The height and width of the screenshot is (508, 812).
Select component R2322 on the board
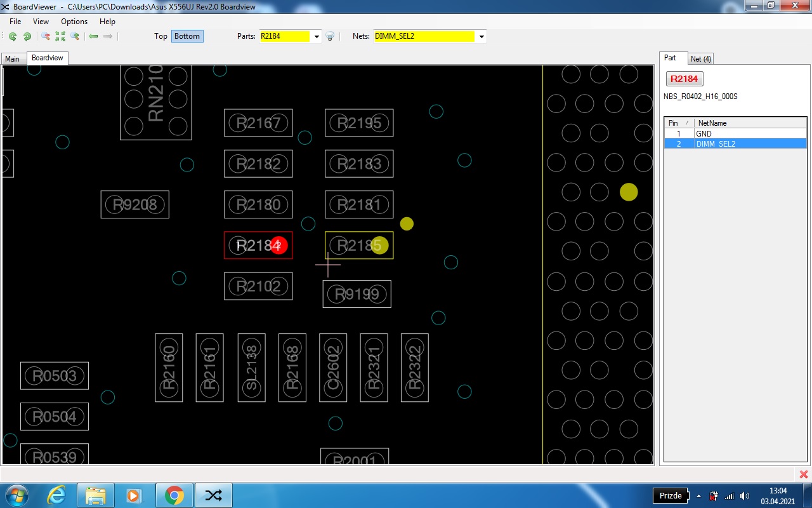point(415,368)
